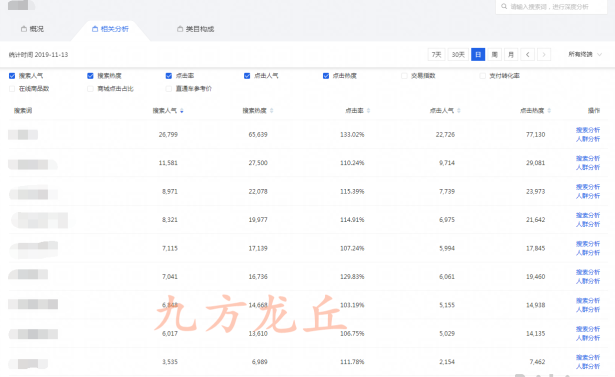This screenshot has width=615, height=377.
Task: Select the 30天 date range button
Action: [x=458, y=55]
